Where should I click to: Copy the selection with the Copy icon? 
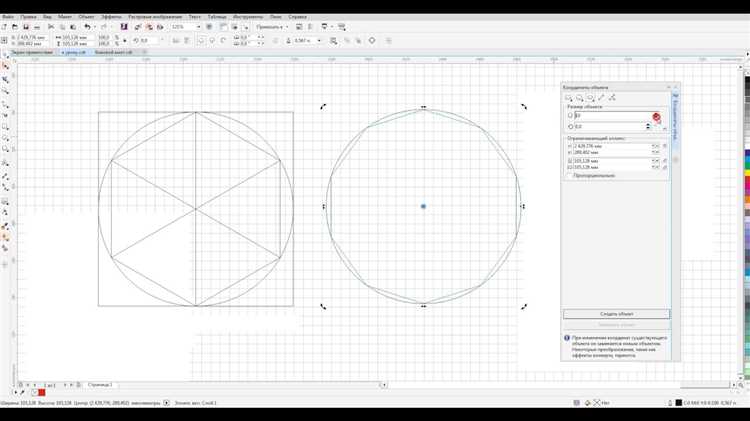click(x=62, y=27)
